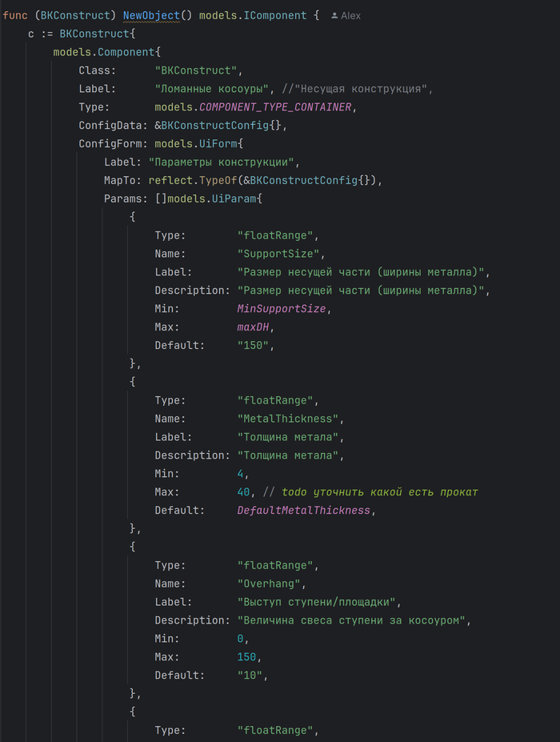This screenshot has height=742, width=560.
Task: Click the Max value 150 under Overhang
Action: tap(247, 657)
